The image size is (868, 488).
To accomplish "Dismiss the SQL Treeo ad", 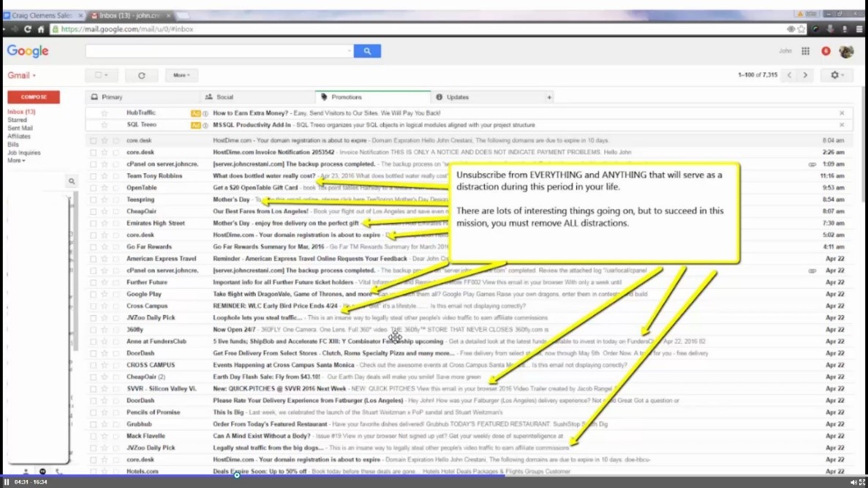I will coord(842,124).
